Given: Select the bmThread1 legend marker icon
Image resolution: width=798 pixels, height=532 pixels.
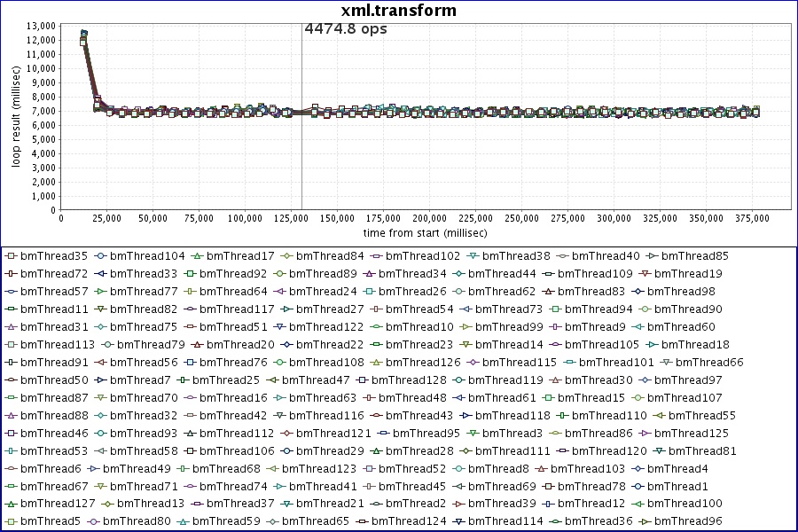Looking at the screenshot, I should click(640, 486).
